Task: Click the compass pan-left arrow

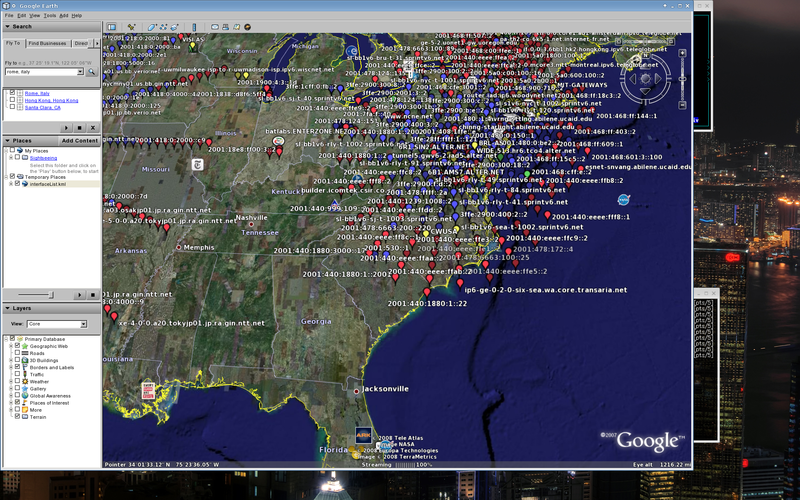Action: pos(633,79)
